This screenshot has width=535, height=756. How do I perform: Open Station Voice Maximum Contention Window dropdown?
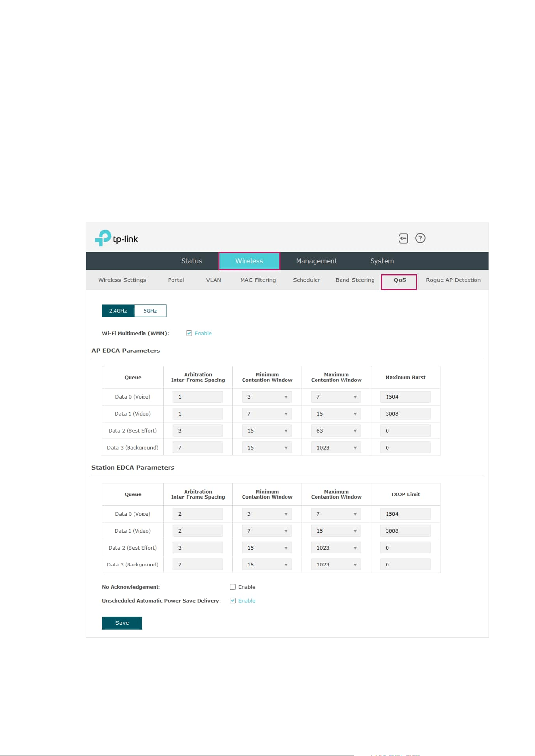coord(336,514)
